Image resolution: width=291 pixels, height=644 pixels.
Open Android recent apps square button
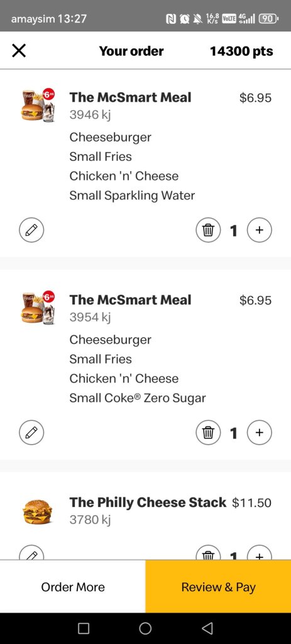84,628
